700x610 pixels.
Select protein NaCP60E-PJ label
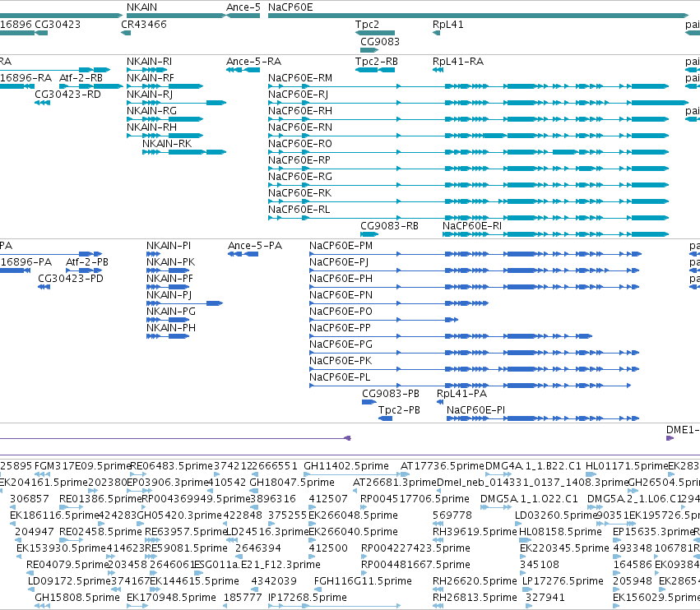click(x=339, y=262)
